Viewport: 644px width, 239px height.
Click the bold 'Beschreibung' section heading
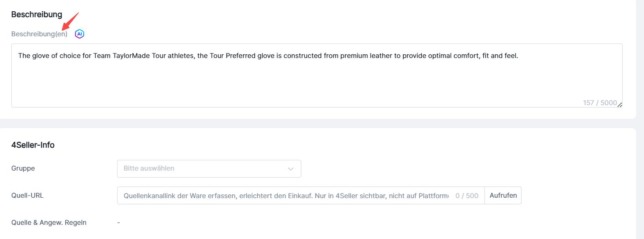tap(37, 15)
